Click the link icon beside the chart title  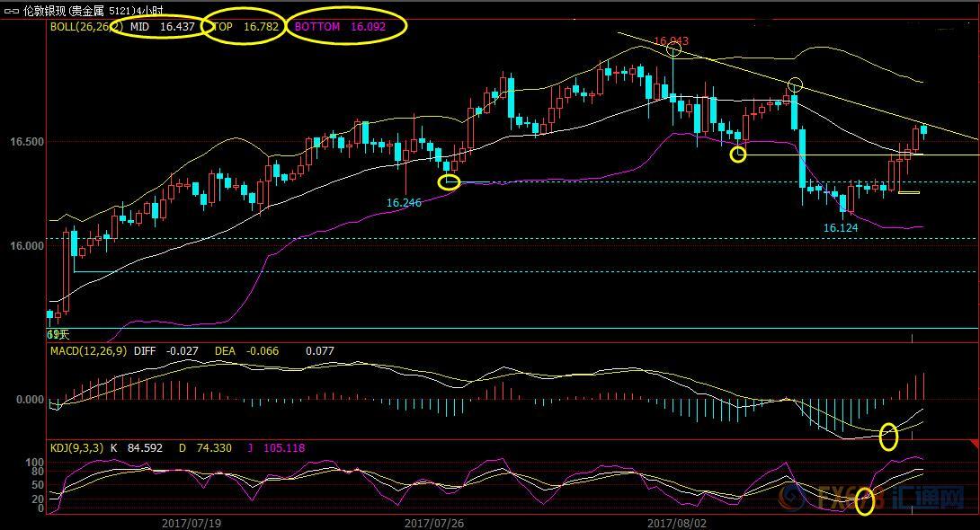pos(11,11)
